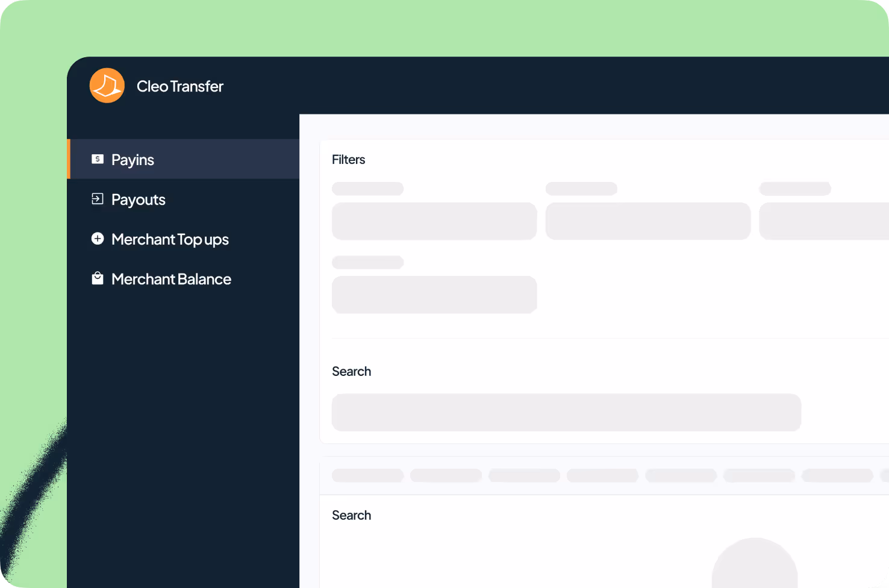The width and height of the screenshot is (889, 588).
Task: Open the Payins menu item
Action: pos(183,159)
